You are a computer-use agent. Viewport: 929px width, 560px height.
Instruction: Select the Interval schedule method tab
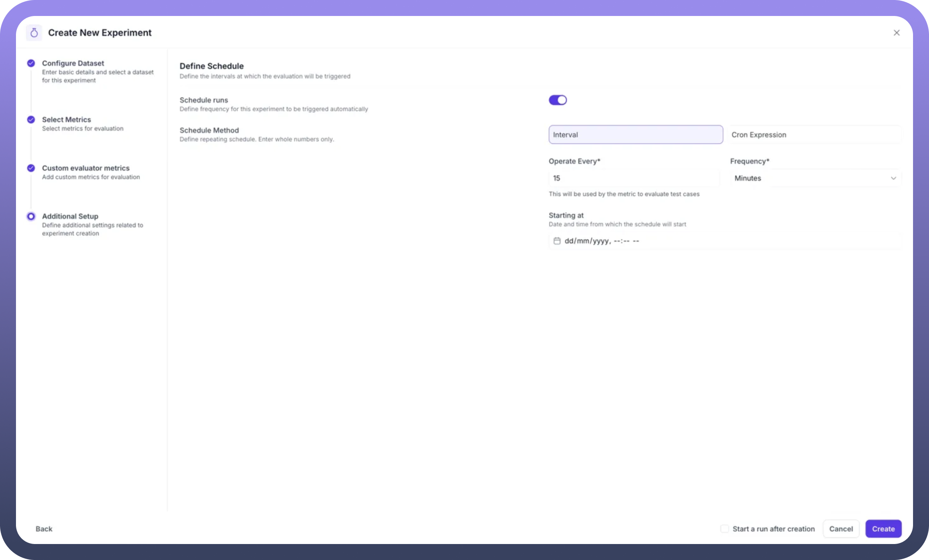pos(635,135)
